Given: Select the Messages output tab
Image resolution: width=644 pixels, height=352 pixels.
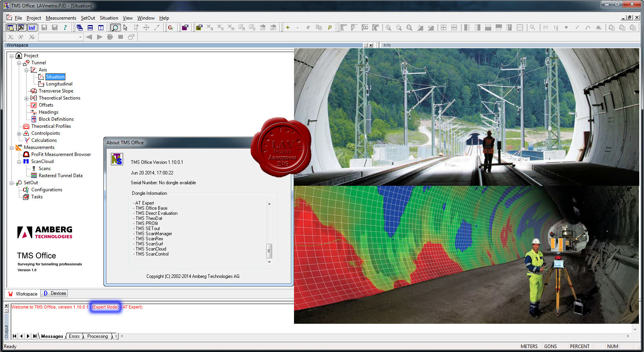Looking at the screenshot, I should click(52, 336).
